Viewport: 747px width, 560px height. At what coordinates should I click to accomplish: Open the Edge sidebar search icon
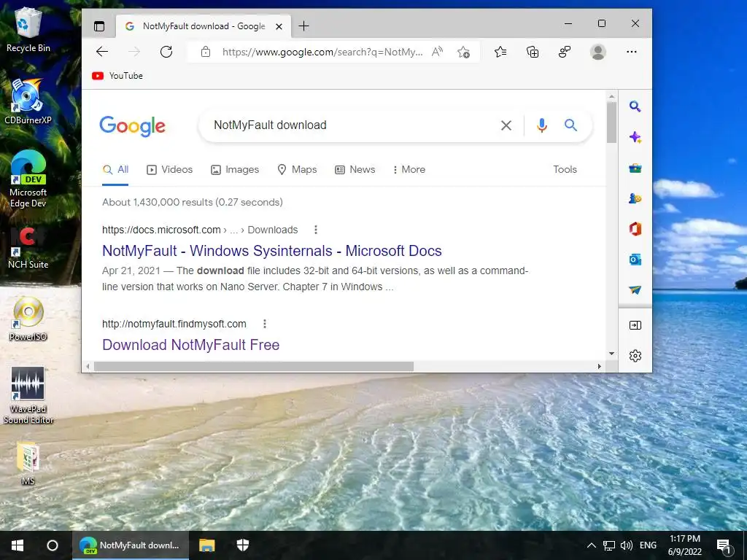point(635,106)
